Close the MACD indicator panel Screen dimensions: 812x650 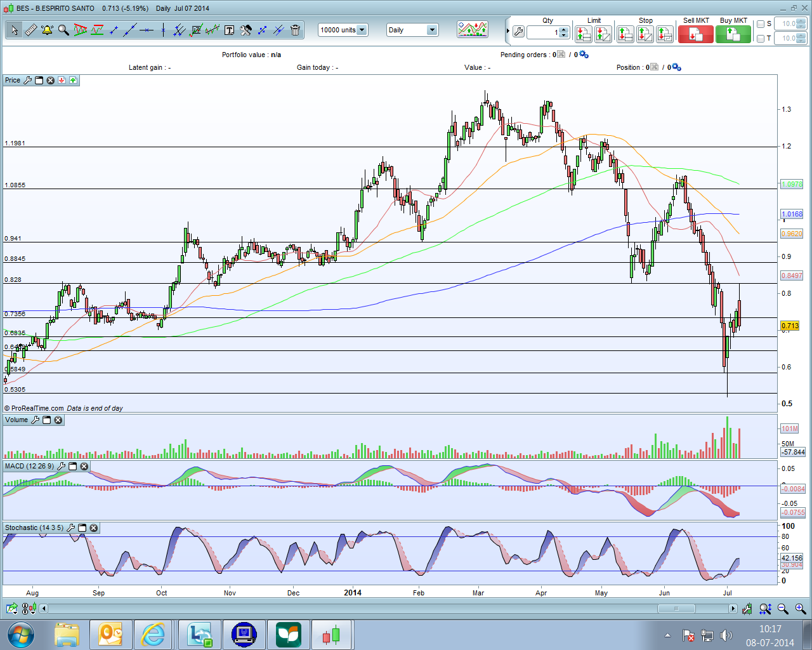[84, 467]
